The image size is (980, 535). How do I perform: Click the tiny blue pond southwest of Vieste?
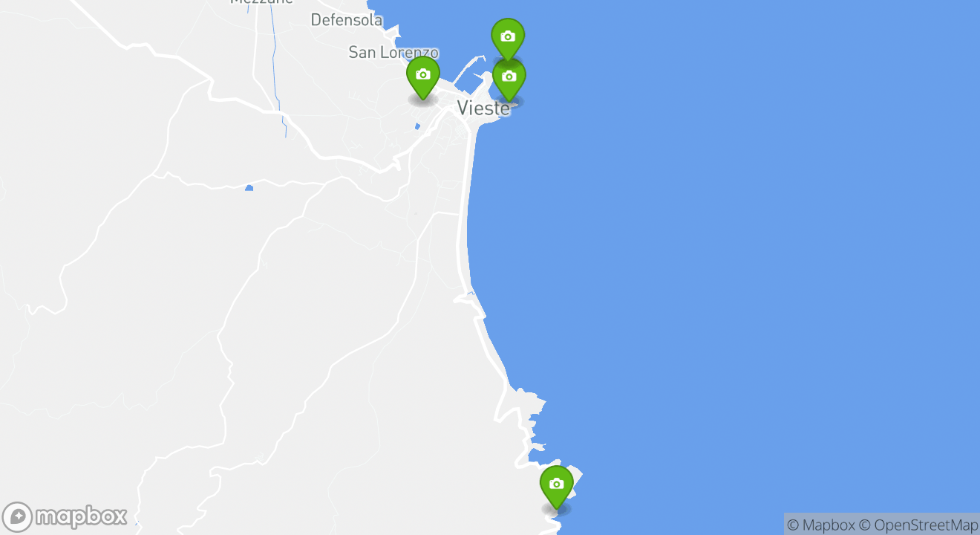(417, 126)
